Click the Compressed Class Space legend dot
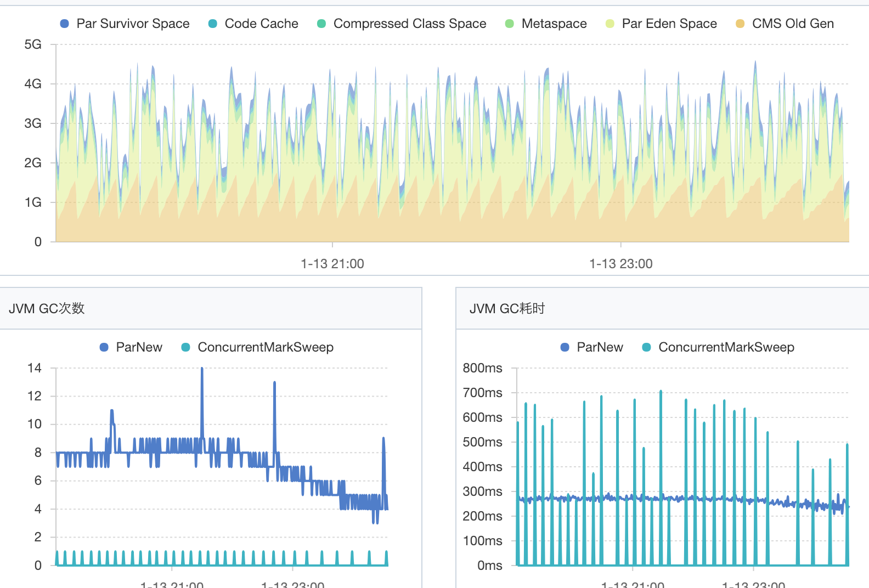 321,24
